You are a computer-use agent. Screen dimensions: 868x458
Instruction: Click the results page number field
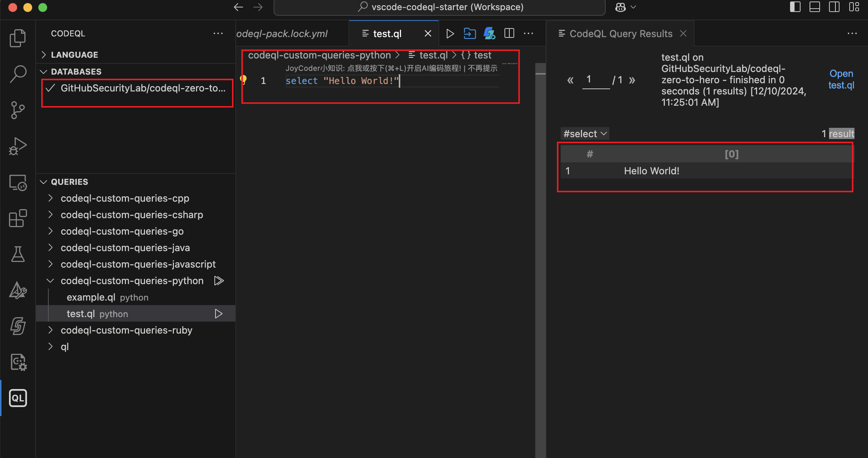click(596, 80)
